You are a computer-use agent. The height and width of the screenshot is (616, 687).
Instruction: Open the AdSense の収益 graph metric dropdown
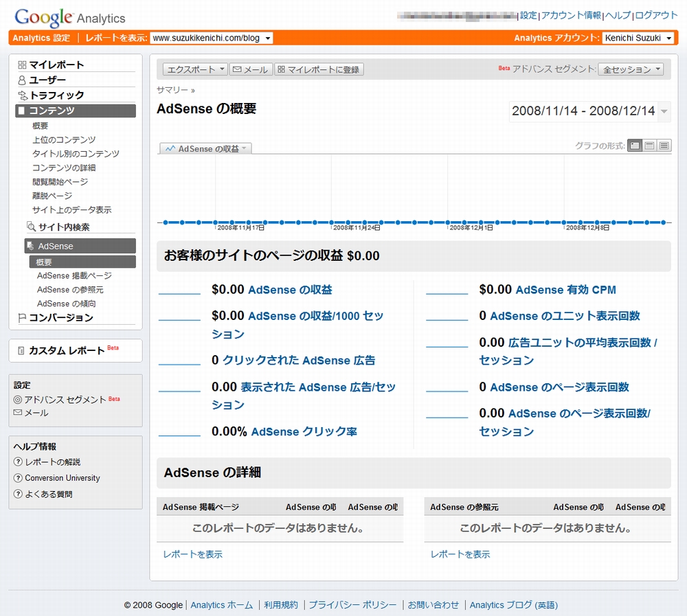[205, 149]
